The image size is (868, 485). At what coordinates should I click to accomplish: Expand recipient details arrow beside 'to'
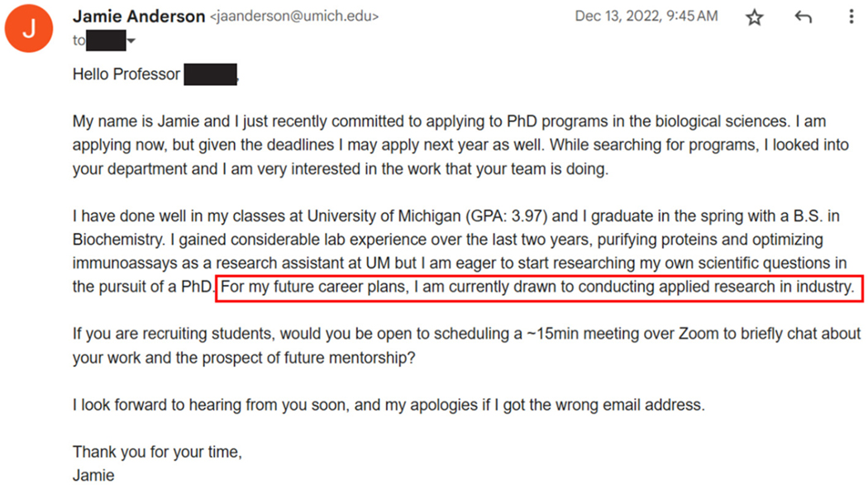131,40
